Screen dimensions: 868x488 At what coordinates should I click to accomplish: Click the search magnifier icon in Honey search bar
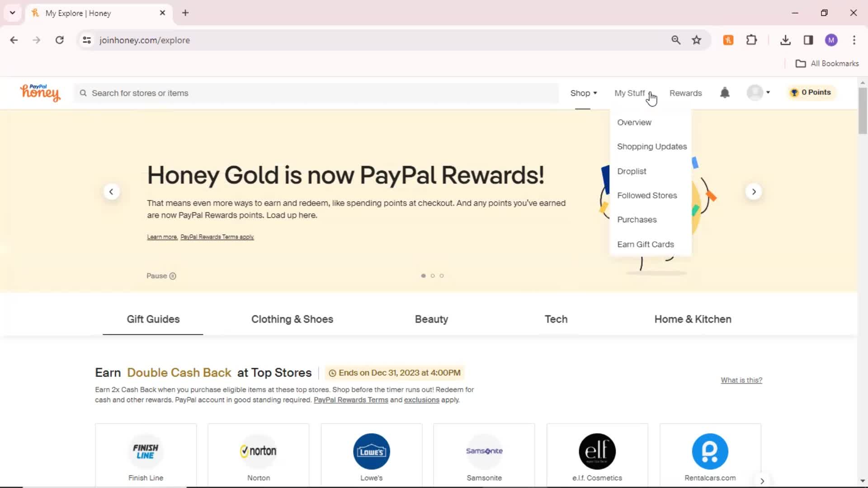83,93
